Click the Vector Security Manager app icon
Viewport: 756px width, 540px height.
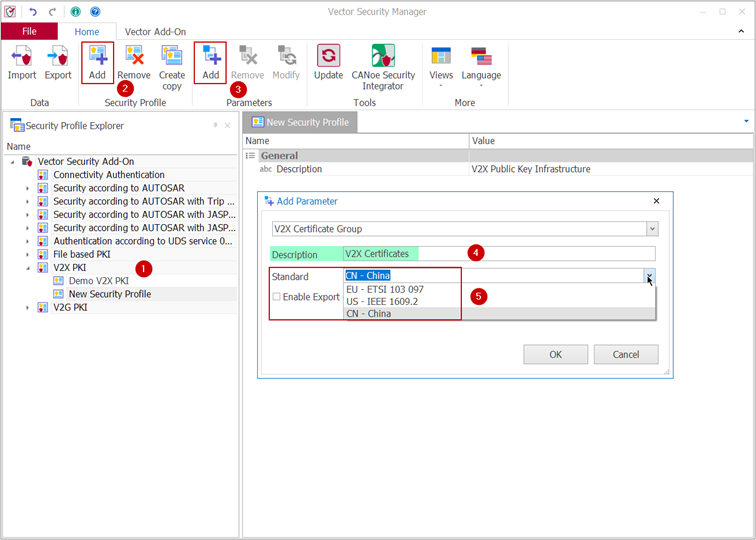10,12
